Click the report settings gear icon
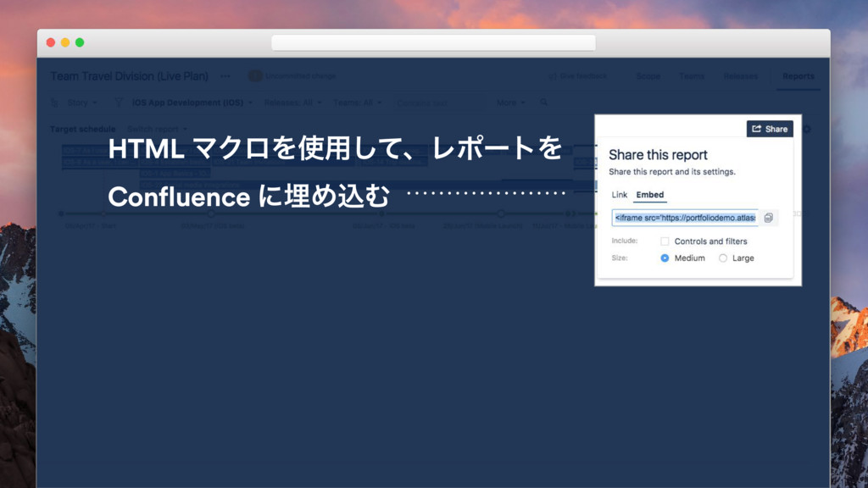This screenshot has width=868, height=488. [x=807, y=130]
